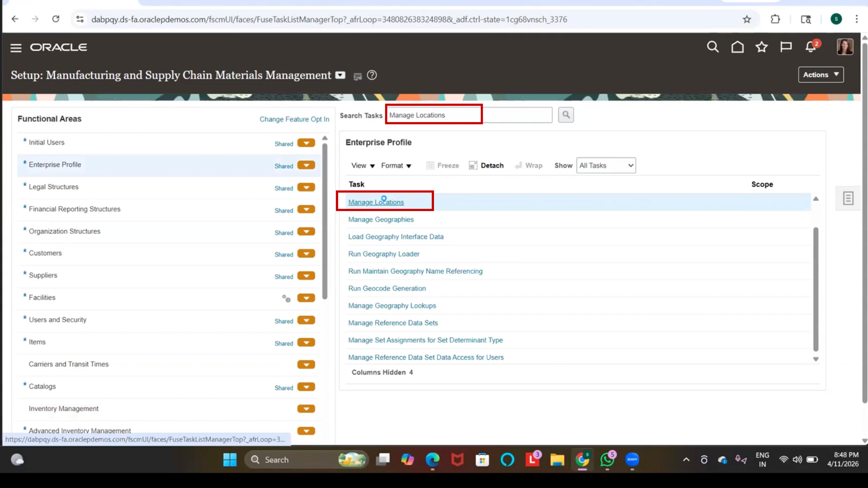Open the user profile avatar menu
Screen dimensions: 868x488
[x=844, y=47]
